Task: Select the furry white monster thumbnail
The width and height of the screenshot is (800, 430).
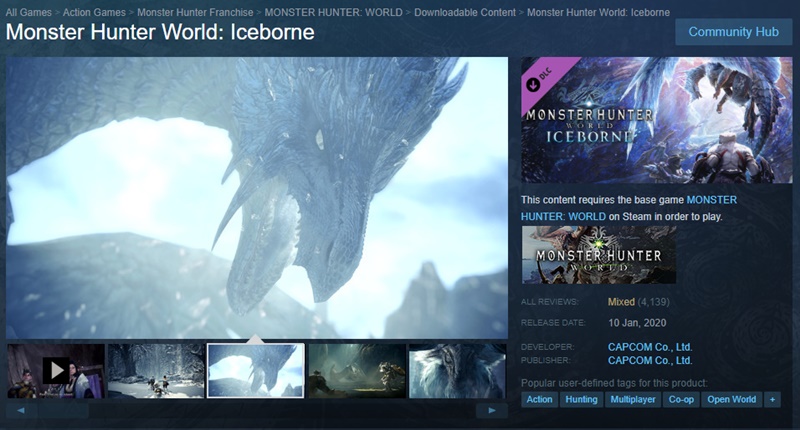Action: [458, 371]
